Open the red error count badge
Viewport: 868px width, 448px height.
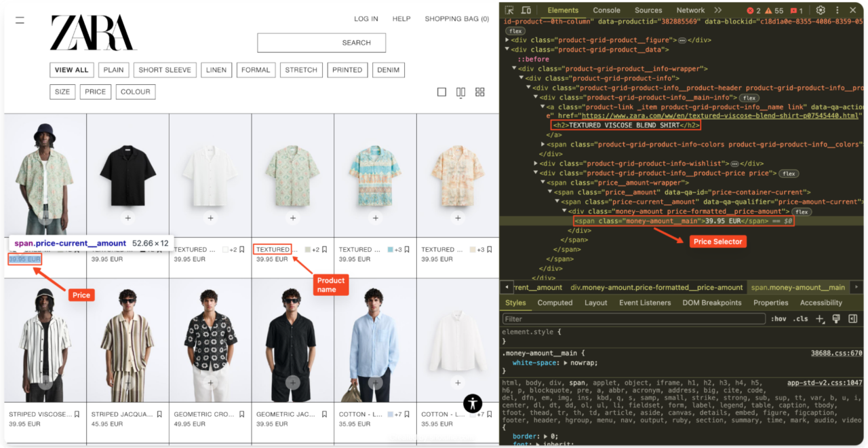coord(753,11)
